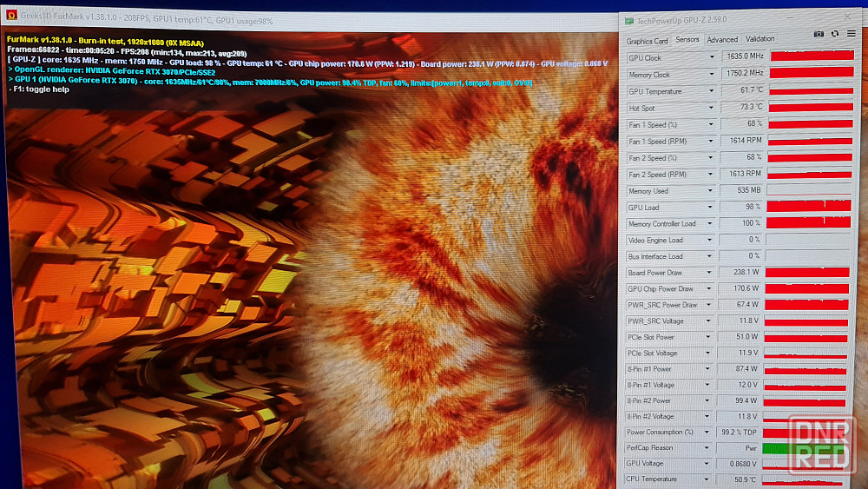Click the FurMark app icon in title bar
Viewport: 868px width, 489px height.
coord(11,15)
